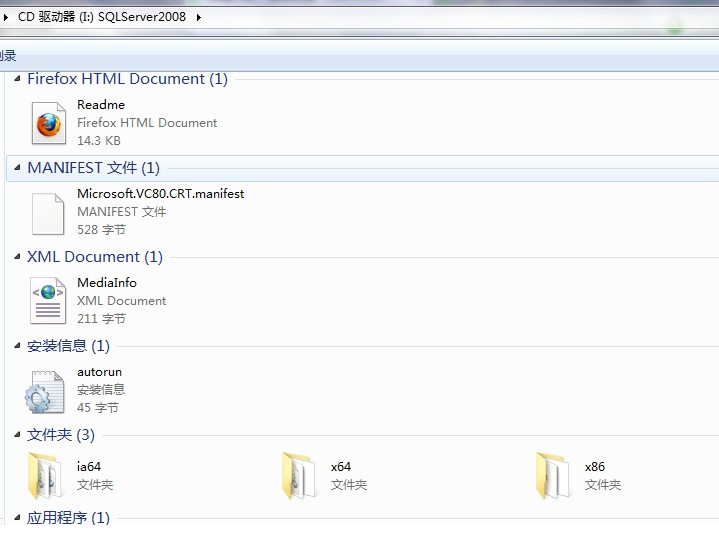Click the 安装信息 (1) group header
This screenshot has height=546, width=719.
[x=68, y=346]
